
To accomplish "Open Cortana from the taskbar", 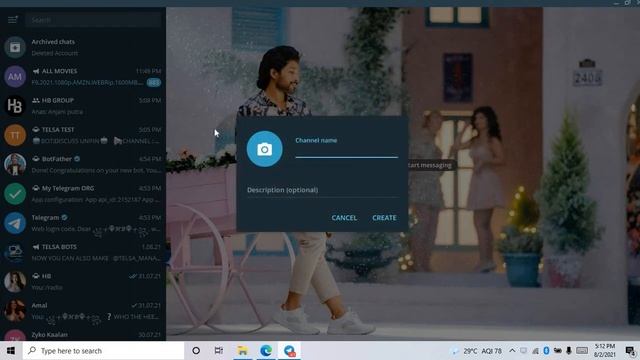I will (x=196, y=351).
